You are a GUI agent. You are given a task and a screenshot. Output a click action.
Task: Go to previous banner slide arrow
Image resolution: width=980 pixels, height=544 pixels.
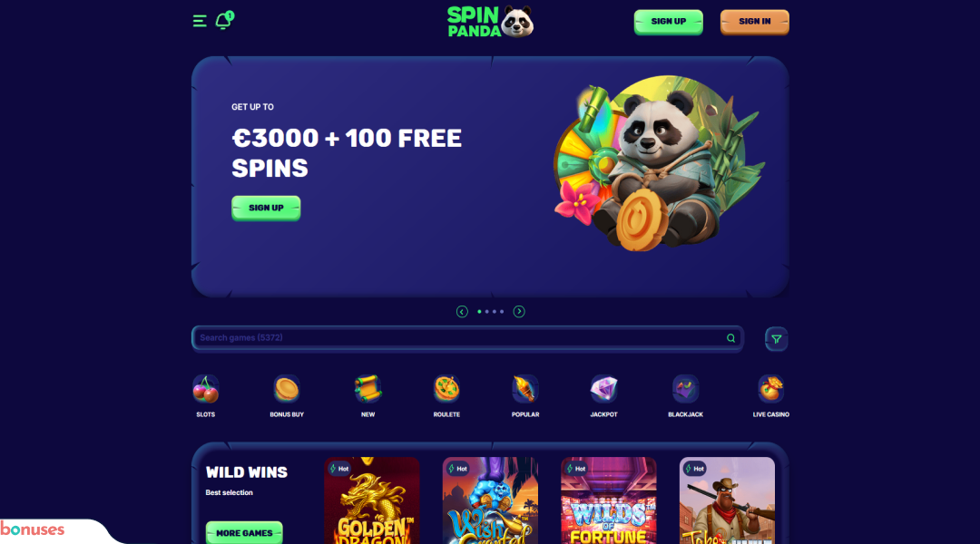click(462, 312)
